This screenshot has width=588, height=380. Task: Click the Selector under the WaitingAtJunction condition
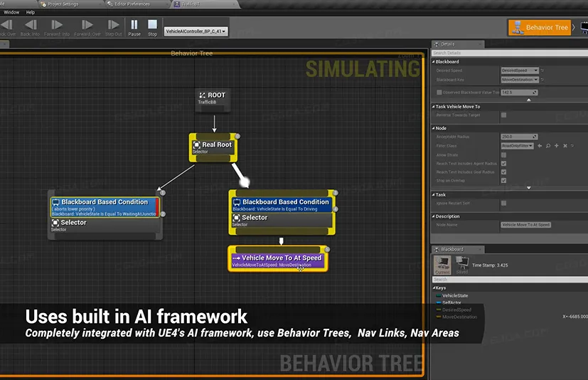pos(105,226)
